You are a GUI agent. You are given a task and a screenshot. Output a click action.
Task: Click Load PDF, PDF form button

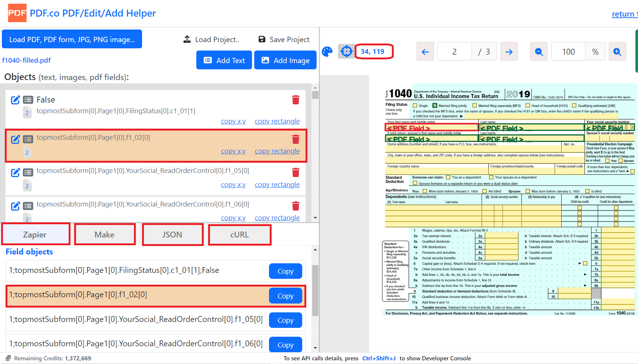point(72,39)
